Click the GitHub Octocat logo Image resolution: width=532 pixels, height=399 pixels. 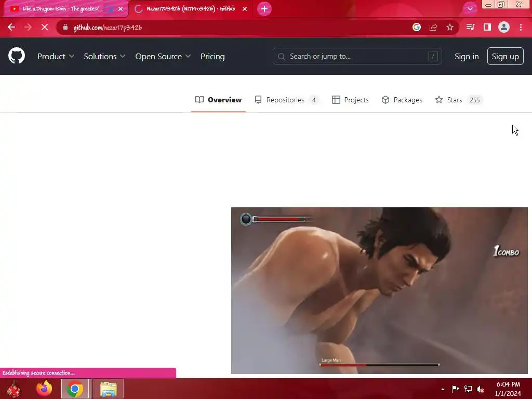point(17,56)
